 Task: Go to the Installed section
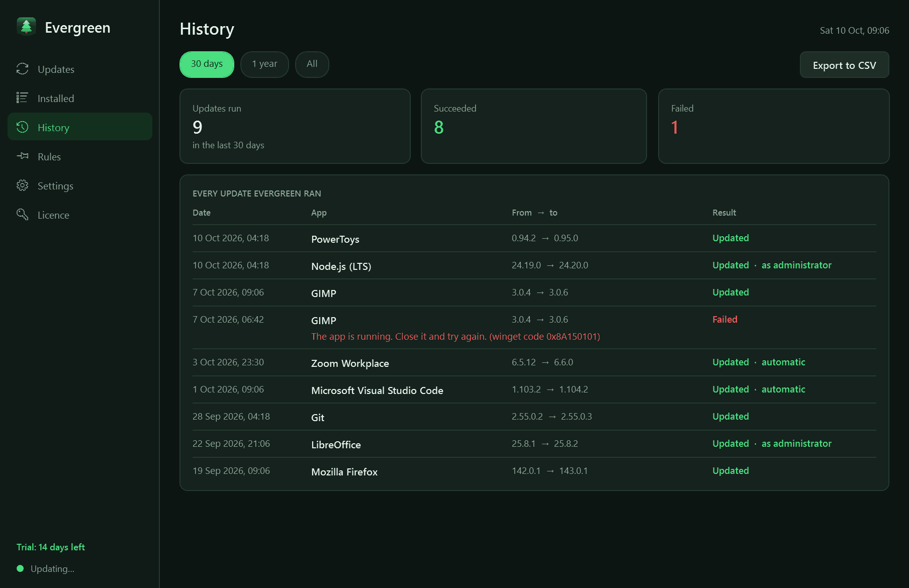[80, 99]
